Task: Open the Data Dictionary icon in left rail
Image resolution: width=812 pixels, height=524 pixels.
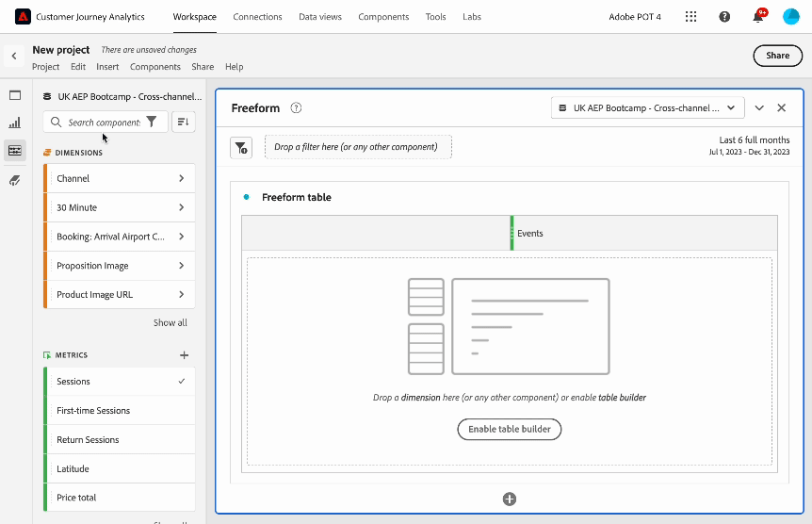Action: [x=15, y=180]
